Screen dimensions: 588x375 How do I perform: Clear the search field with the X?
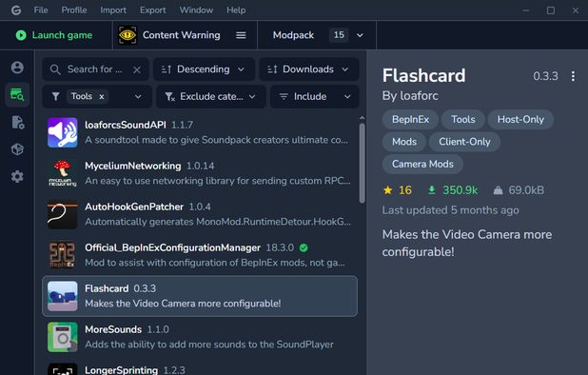click(137, 69)
